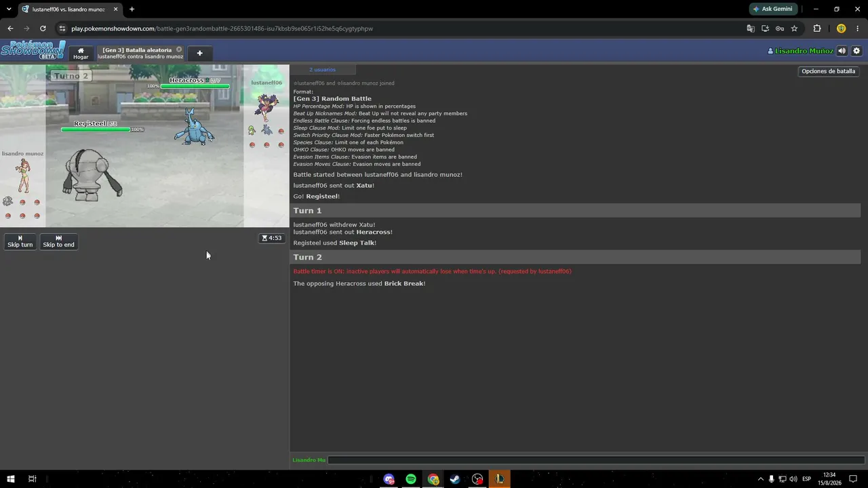The width and height of the screenshot is (868, 488).
Task: Click the opposing Heracross sprite
Action: [x=193, y=126]
